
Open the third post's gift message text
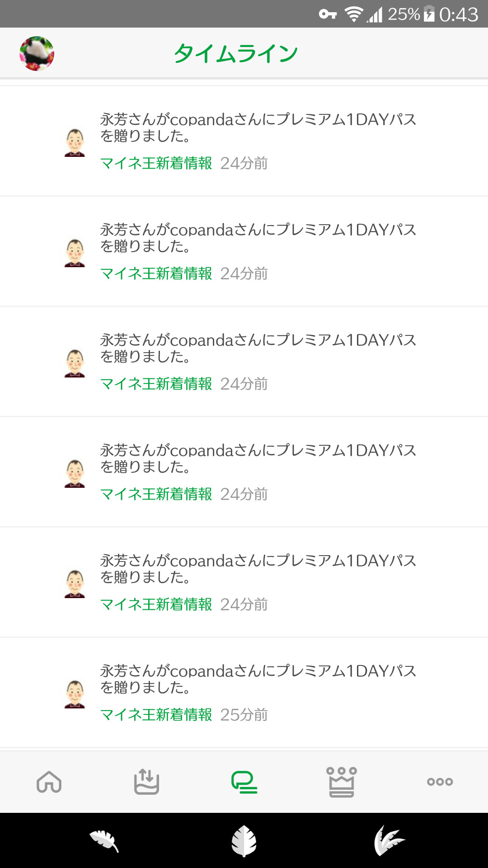(x=258, y=348)
